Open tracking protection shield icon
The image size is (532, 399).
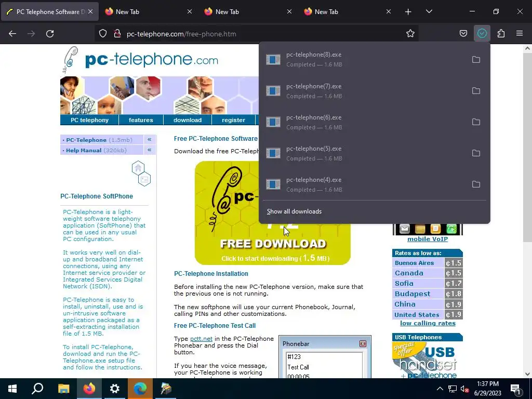pyautogui.click(x=103, y=34)
